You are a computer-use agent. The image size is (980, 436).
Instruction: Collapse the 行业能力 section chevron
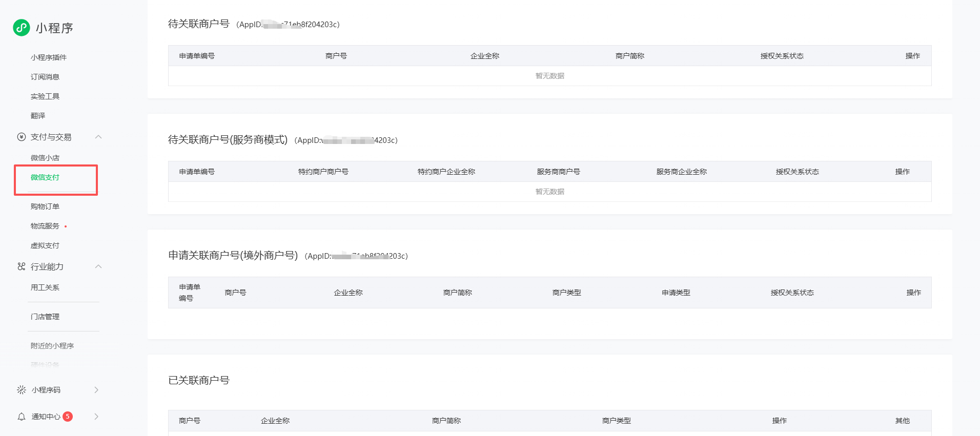[98, 266]
